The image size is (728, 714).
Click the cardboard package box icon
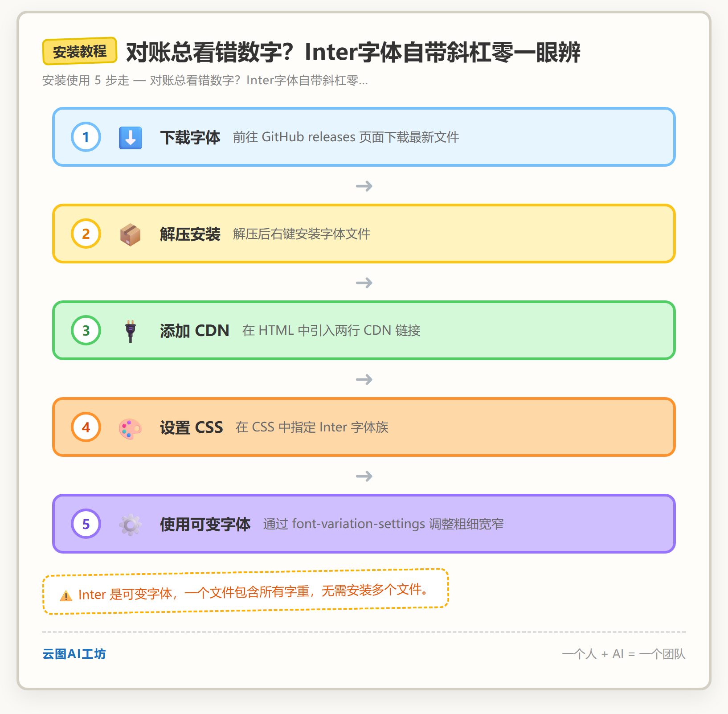(x=131, y=234)
